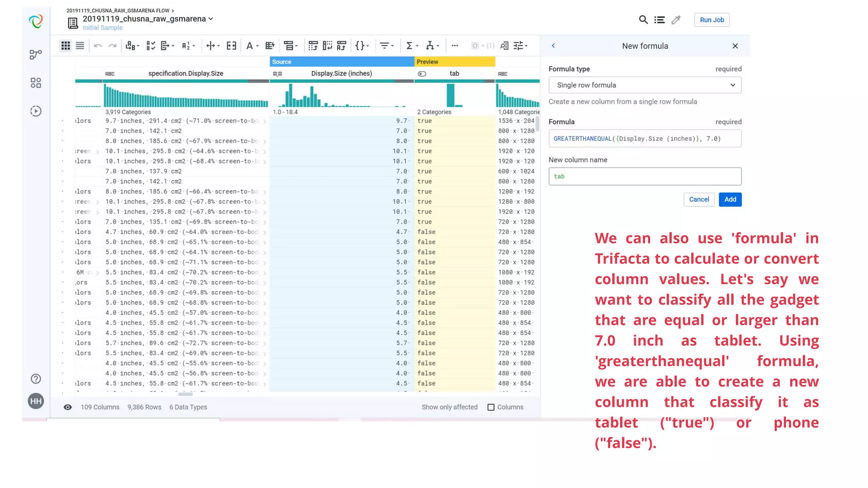Open the extract dropdown tool
This screenshot has height=488, width=868.
[x=167, y=46]
